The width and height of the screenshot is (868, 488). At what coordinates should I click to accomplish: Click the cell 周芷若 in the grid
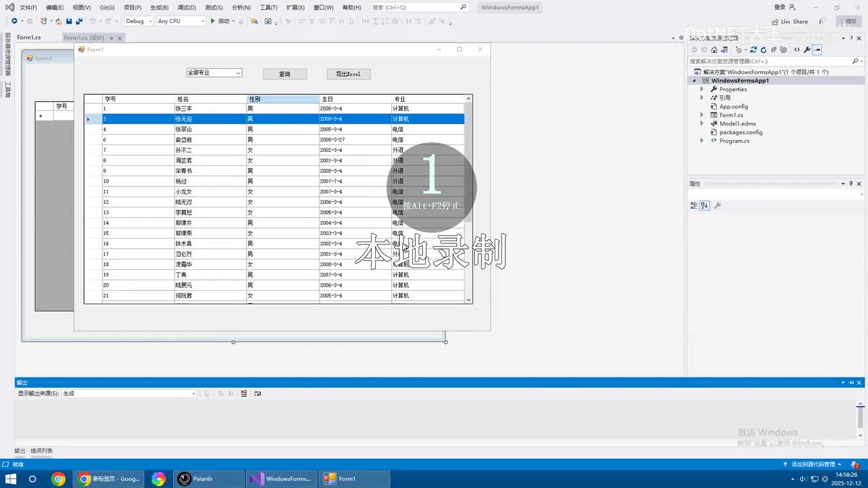[x=210, y=161]
